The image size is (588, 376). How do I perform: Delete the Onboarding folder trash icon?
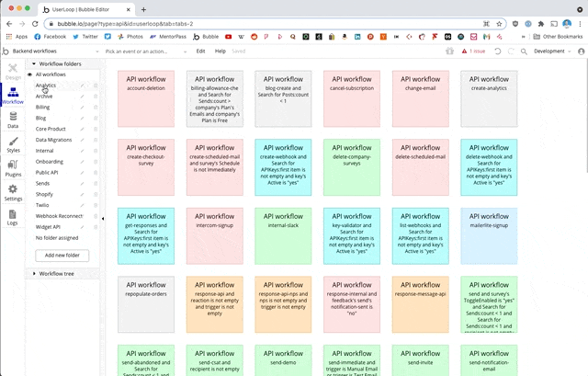(x=96, y=162)
